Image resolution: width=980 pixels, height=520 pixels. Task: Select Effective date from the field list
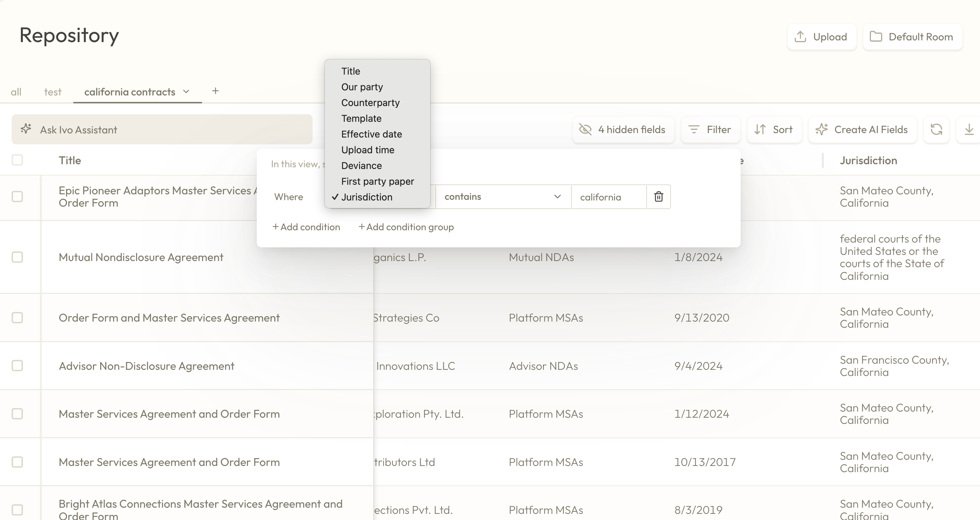pos(371,134)
